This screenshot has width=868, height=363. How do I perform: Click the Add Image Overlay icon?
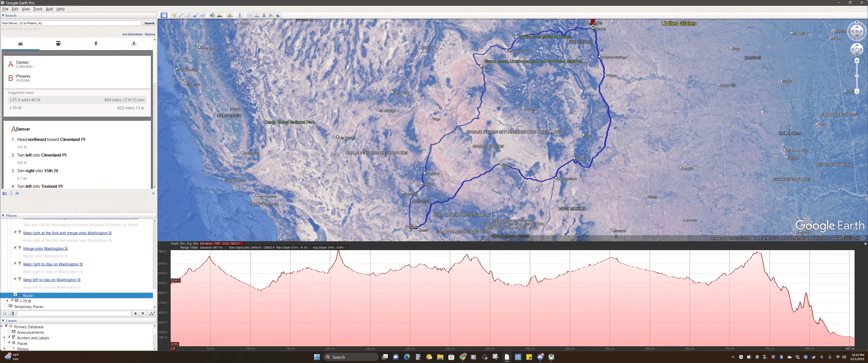pos(195,16)
